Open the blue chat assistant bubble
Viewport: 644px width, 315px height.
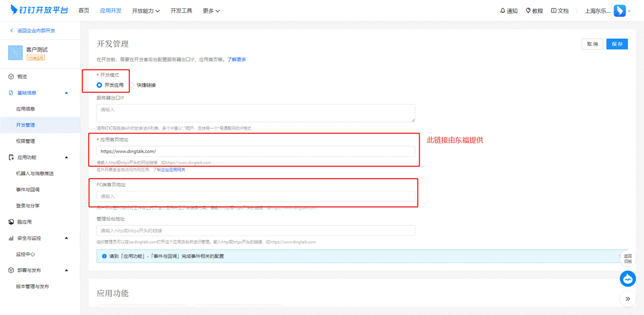pyautogui.click(x=628, y=279)
